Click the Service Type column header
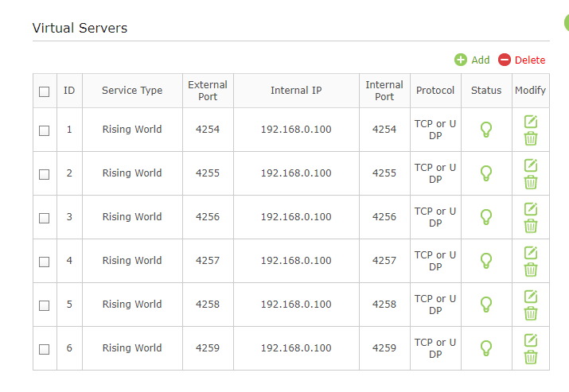569x392 pixels. [132, 91]
